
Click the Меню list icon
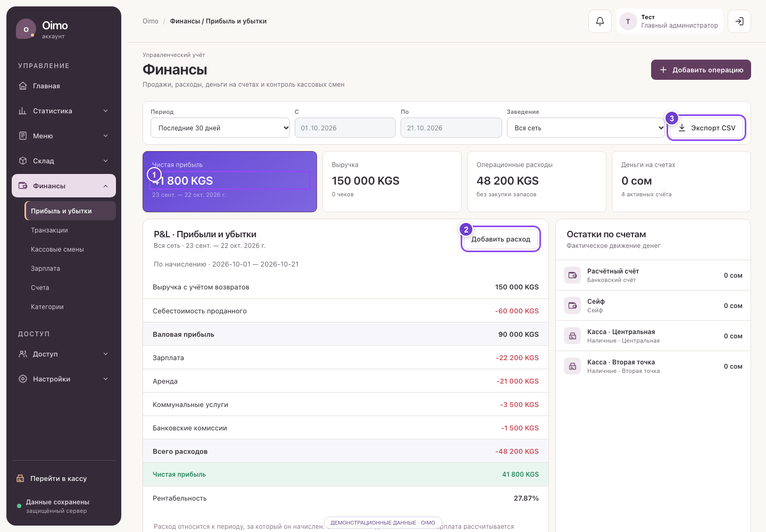(x=23, y=136)
